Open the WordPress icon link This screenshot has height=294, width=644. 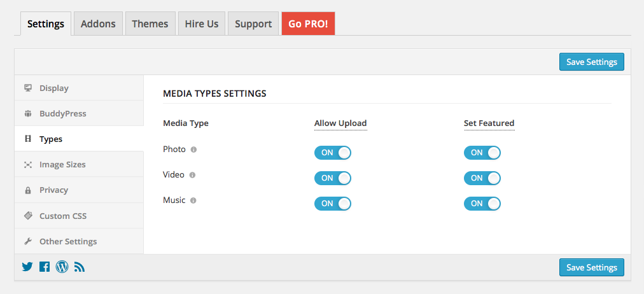[62, 267]
